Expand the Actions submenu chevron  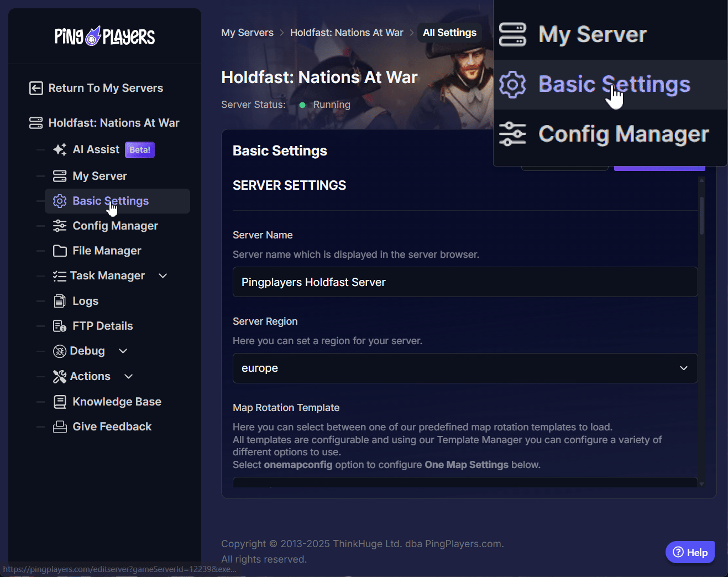[x=129, y=376]
